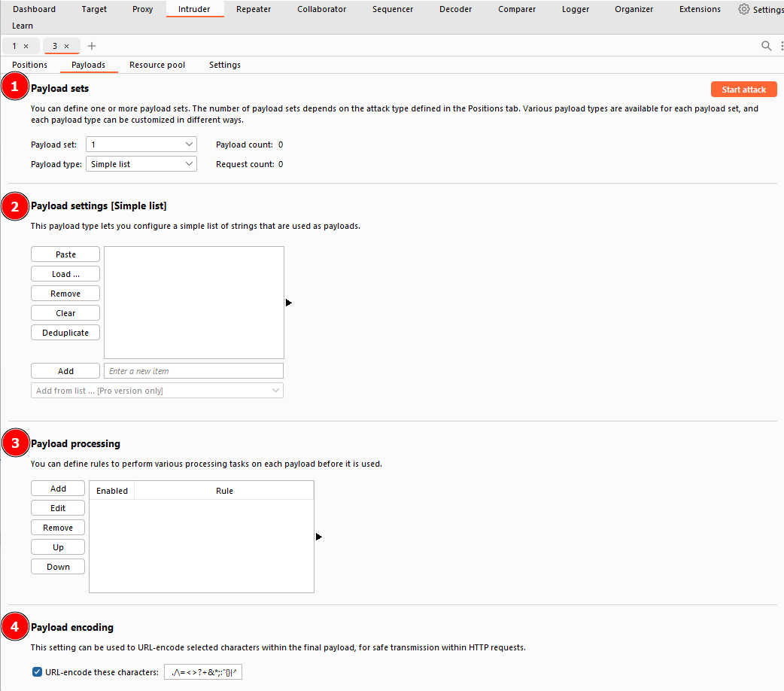Open the Repeater tool from the top bar
The image size is (784, 691).
pos(253,9)
